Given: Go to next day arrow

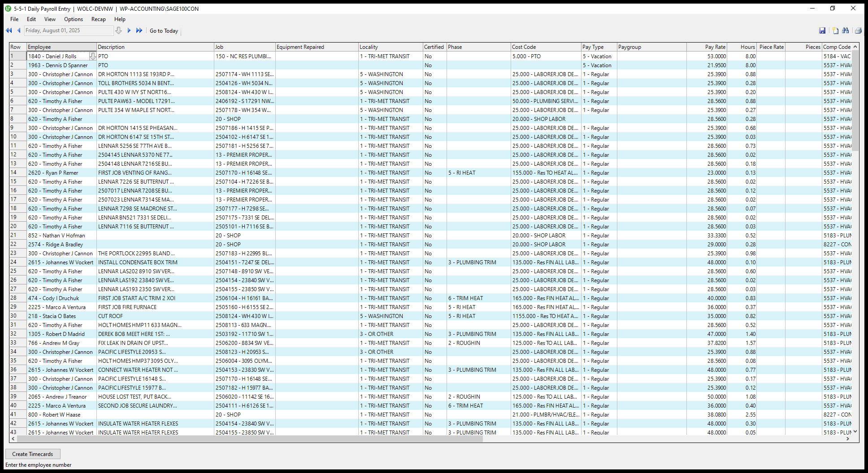Looking at the screenshot, I should [x=129, y=30].
